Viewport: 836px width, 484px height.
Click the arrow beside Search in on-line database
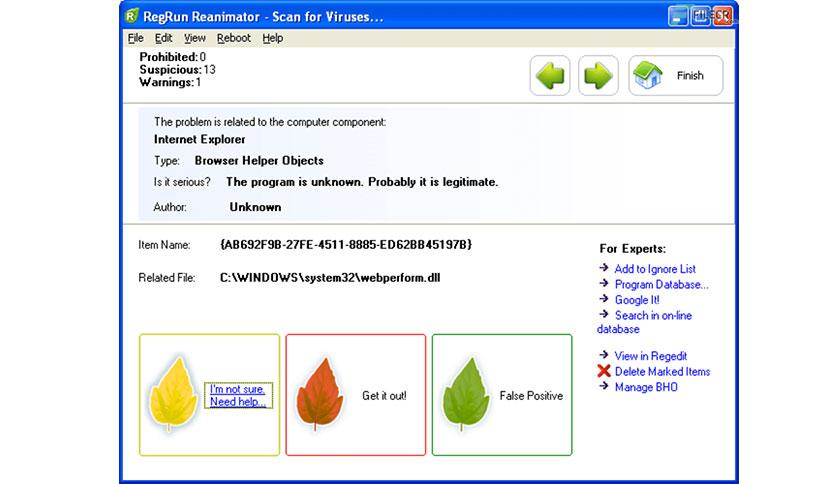click(604, 314)
